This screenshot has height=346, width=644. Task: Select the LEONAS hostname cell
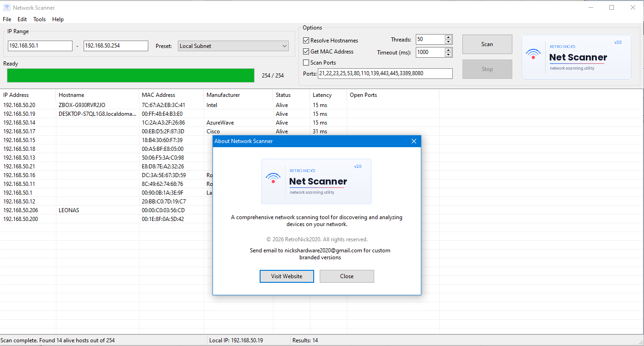click(69, 210)
